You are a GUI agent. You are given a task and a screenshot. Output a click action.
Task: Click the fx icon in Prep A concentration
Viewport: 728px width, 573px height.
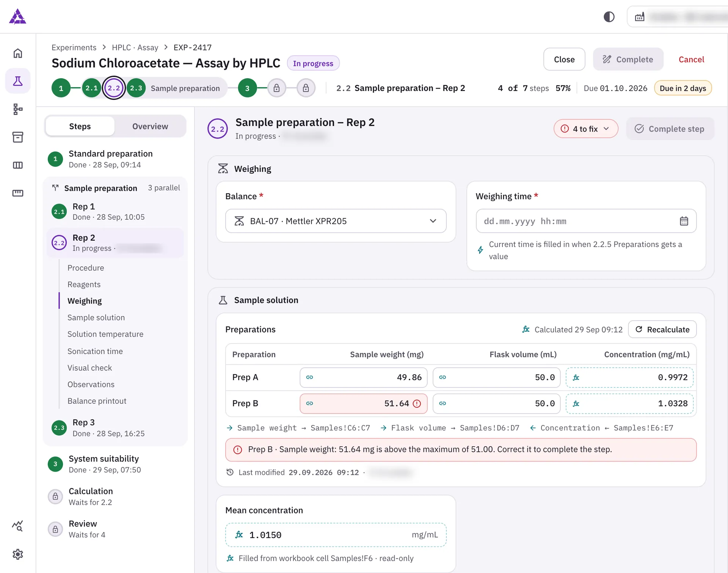click(x=576, y=377)
